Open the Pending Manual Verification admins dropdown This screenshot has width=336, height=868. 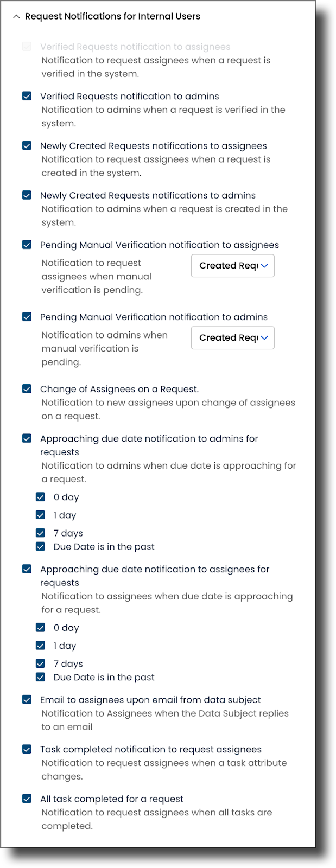pos(232,337)
